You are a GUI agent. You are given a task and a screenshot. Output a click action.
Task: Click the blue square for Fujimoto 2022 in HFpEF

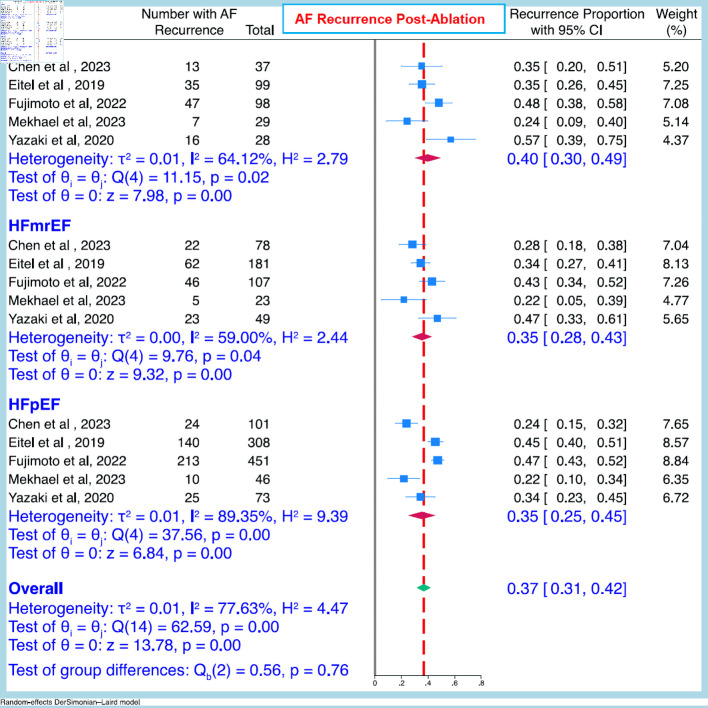point(438,461)
